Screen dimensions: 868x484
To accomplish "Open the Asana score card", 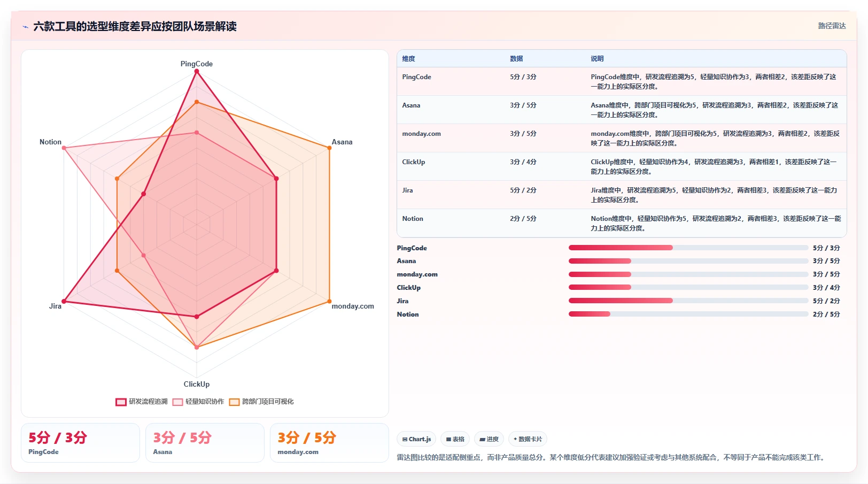I will [x=205, y=443].
